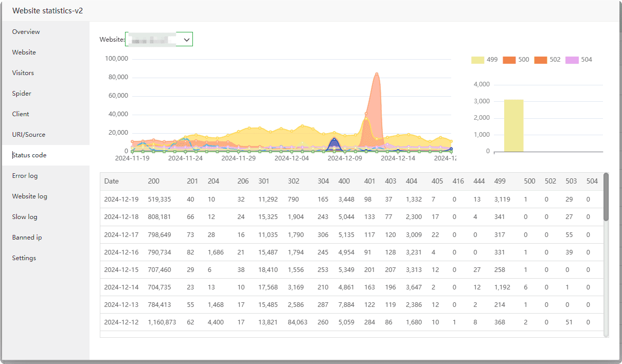The height and width of the screenshot is (364, 622).
Task: Select the 2024-12-19 date cell in table
Action: click(121, 199)
